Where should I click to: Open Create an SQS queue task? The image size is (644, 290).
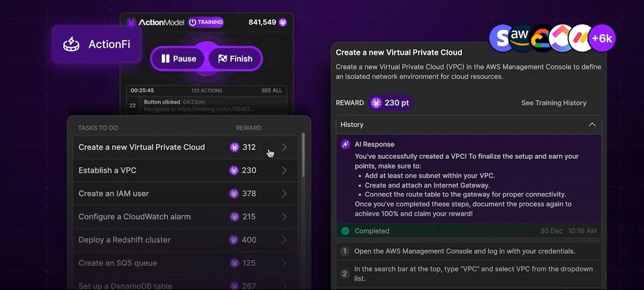coord(185,263)
